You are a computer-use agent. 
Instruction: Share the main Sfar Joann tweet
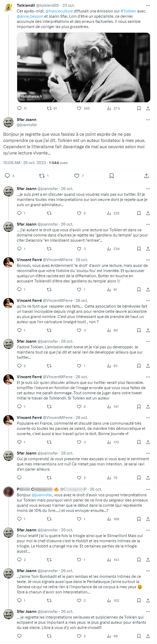point(146,176)
